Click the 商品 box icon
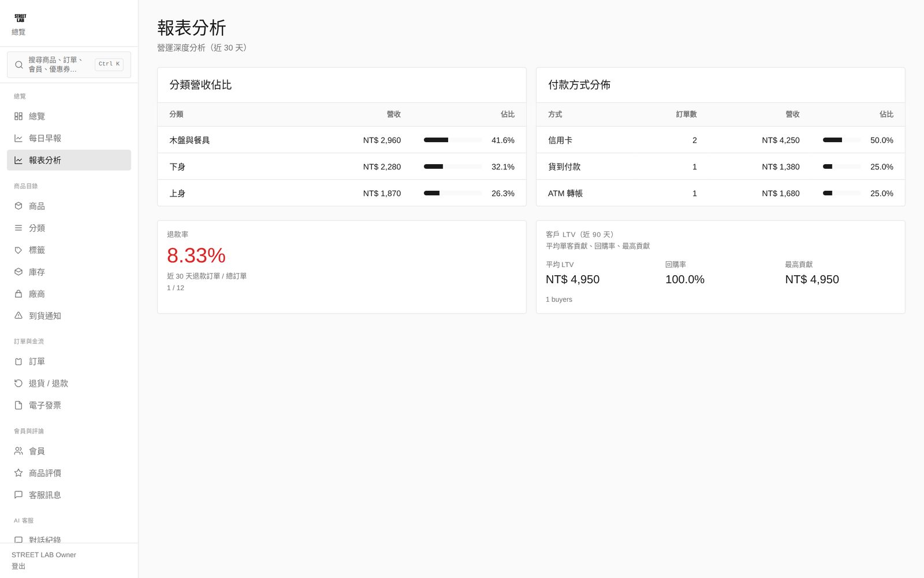924x578 pixels. pyautogui.click(x=18, y=206)
